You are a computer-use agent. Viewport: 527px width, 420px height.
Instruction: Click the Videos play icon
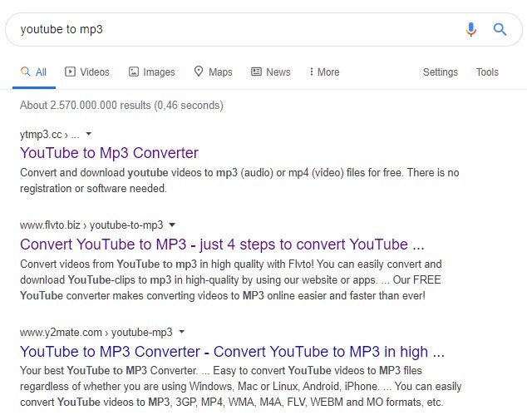coord(70,72)
